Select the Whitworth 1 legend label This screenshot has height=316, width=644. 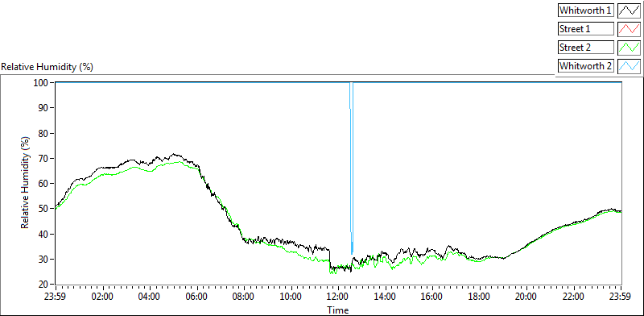click(586, 10)
